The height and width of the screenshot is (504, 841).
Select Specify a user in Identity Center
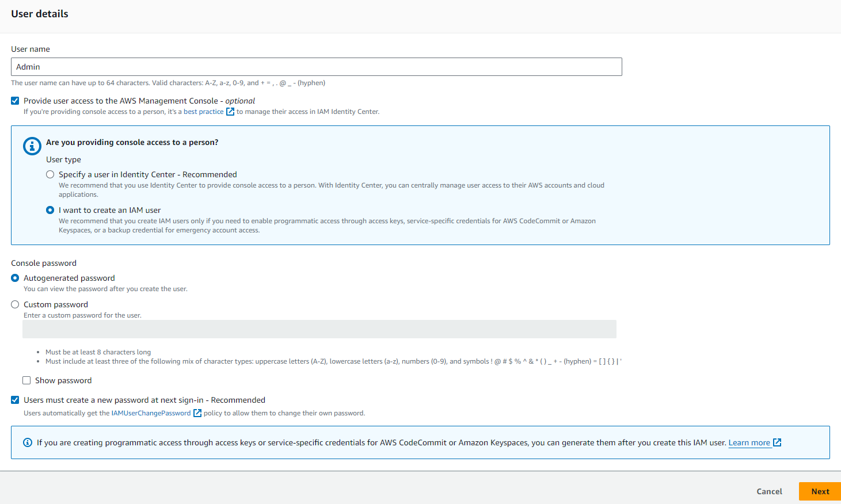pos(51,174)
